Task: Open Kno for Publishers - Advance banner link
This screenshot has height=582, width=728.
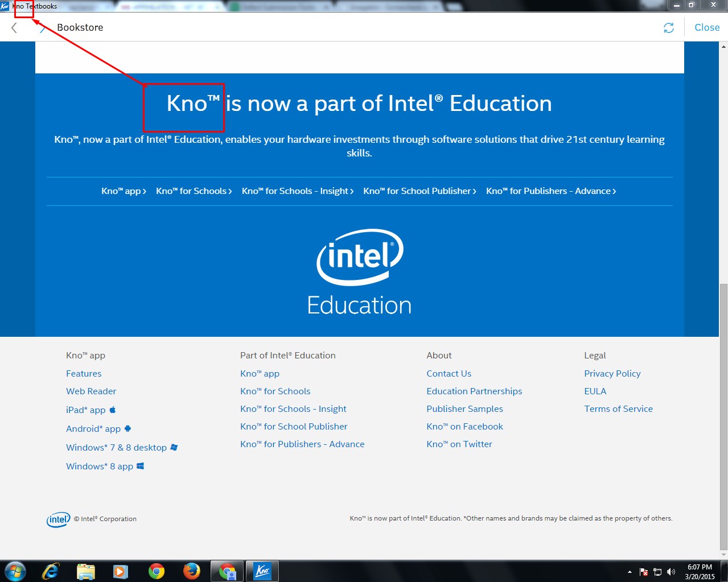Action: coord(551,191)
